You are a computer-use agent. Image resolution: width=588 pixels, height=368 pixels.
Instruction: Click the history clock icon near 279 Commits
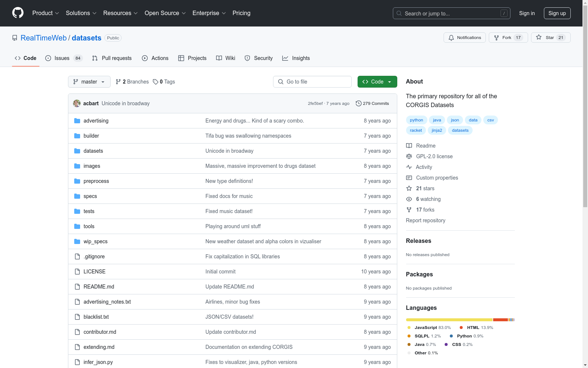[359, 103]
